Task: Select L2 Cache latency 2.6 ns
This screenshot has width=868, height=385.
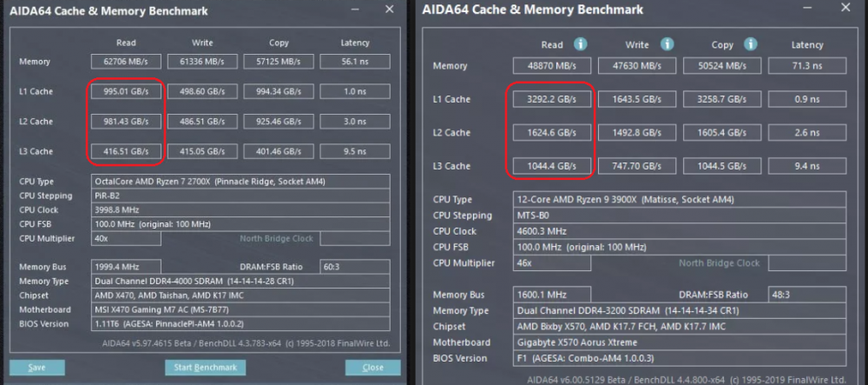Action: pyautogui.click(x=807, y=132)
